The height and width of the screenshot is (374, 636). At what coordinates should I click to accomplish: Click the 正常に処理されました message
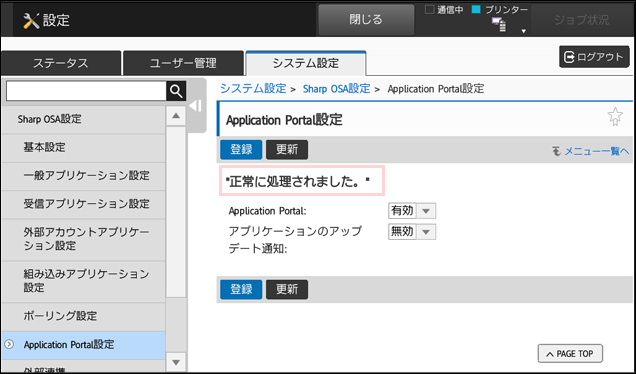(x=301, y=181)
